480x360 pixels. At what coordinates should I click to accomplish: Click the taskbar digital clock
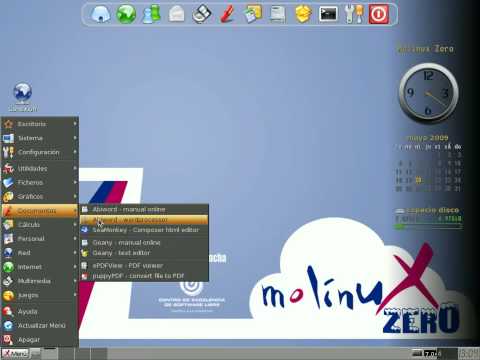[x=468, y=353]
